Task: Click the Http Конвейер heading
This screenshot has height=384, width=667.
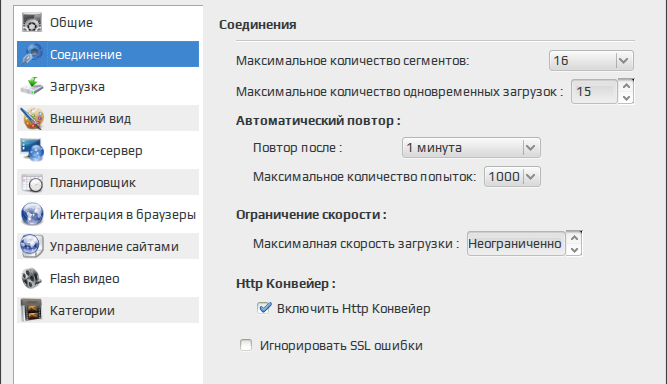Action: [x=285, y=283]
